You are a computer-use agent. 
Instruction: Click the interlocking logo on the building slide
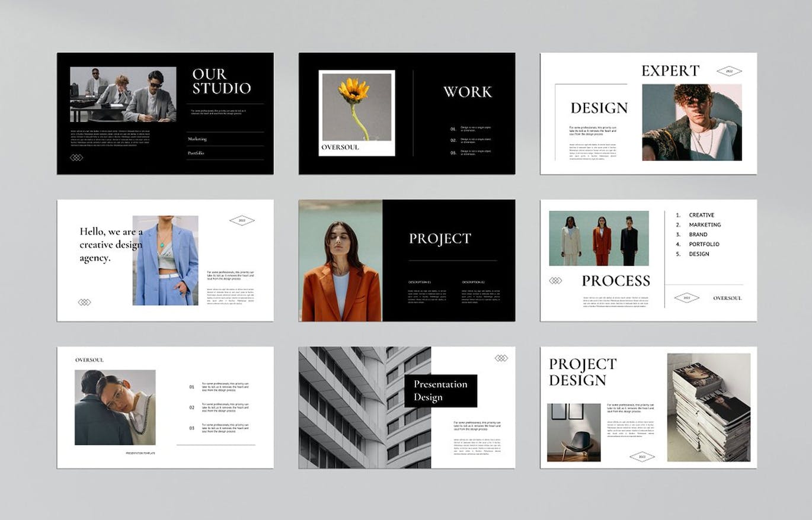click(501, 358)
